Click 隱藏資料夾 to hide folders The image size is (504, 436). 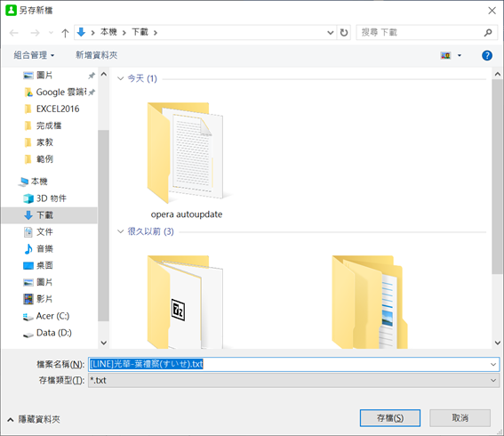(34, 419)
